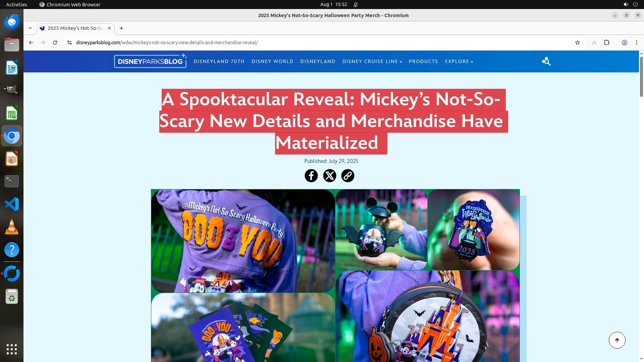
Task: Open VLC media player from dock
Action: (12, 227)
